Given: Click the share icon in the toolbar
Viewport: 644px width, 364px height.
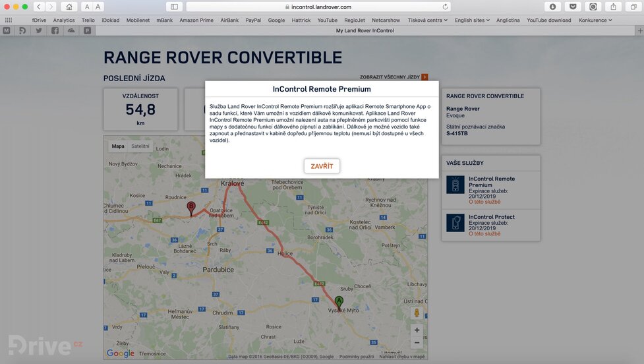Looking at the screenshot, I should pyautogui.click(x=613, y=7).
